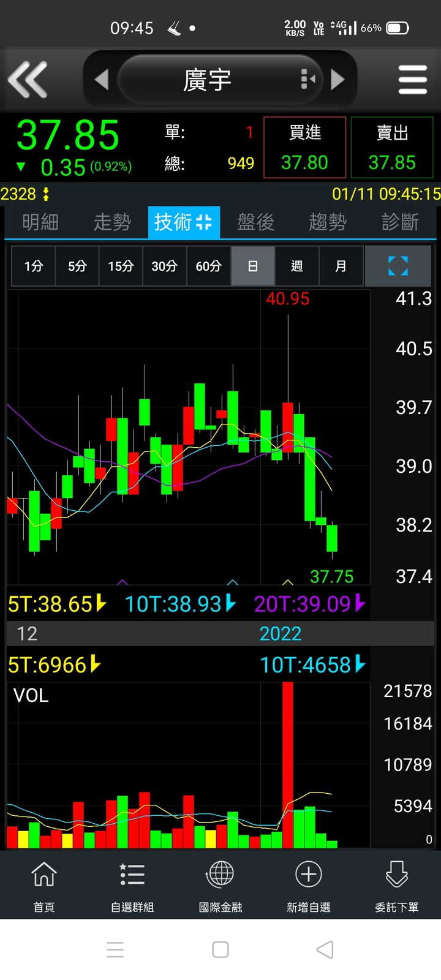The height and width of the screenshot is (980, 441).
Task: Tap the timestamp 01/11 09:45:15
Action: 386,194
